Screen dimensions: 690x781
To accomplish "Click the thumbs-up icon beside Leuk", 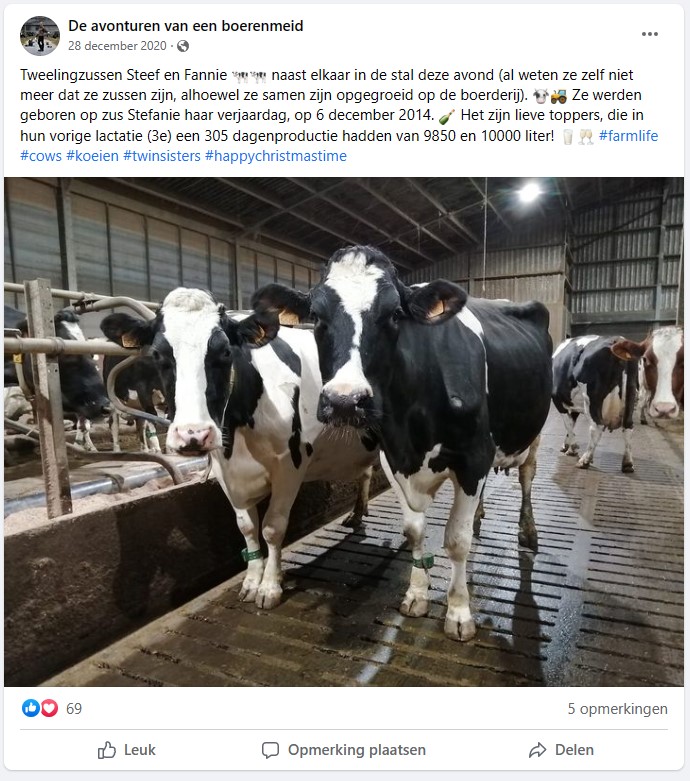I will [x=107, y=750].
